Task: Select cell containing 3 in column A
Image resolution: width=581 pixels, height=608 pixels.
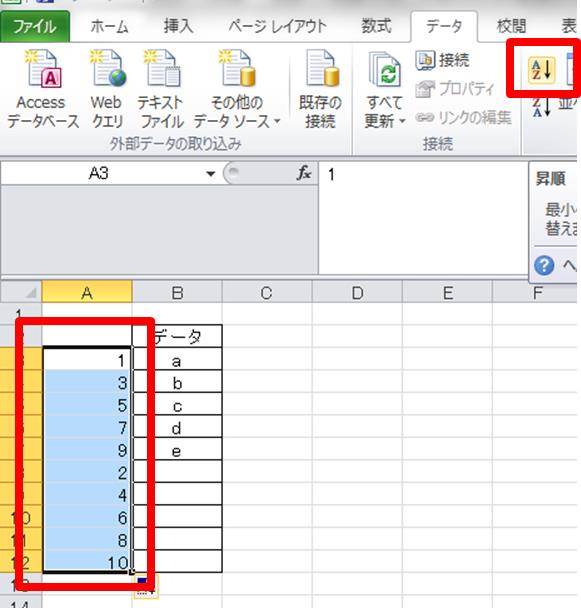Action: click(x=87, y=382)
